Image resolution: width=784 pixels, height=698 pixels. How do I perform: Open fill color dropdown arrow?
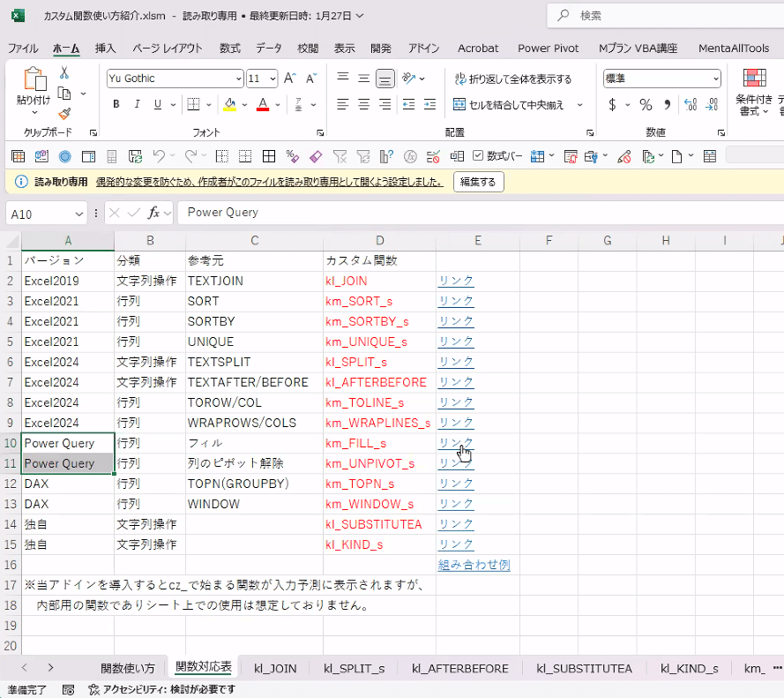click(x=244, y=105)
